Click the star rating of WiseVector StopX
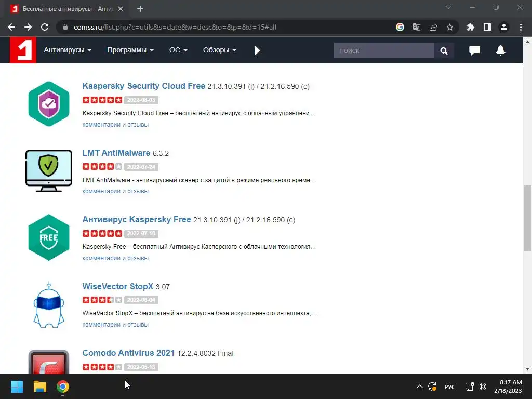The image size is (532, 399). pos(102,300)
